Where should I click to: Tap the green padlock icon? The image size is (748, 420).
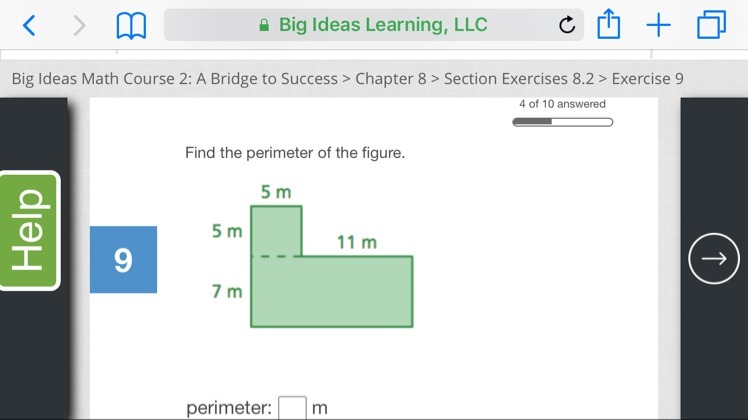pyautogui.click(x=264, y=25)
